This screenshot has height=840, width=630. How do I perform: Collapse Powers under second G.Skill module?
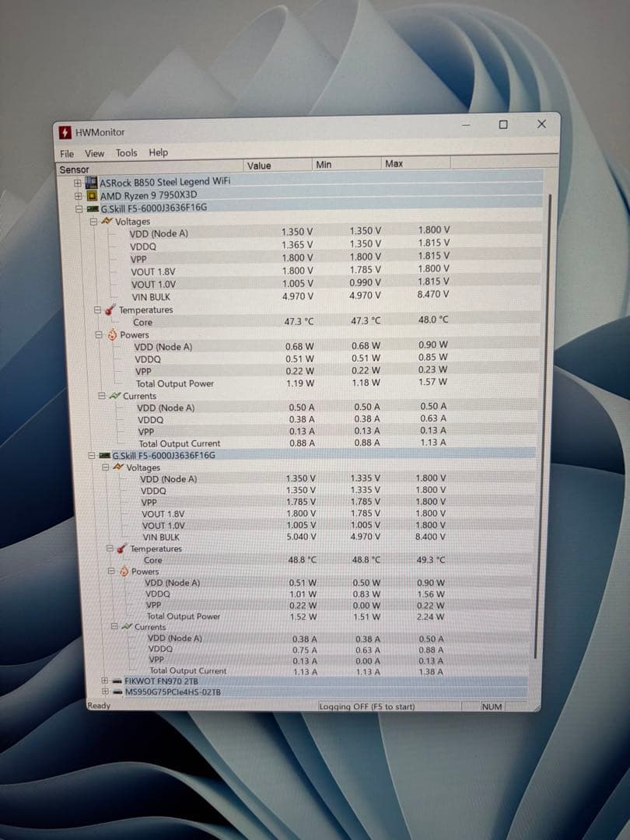pos(112,572)
